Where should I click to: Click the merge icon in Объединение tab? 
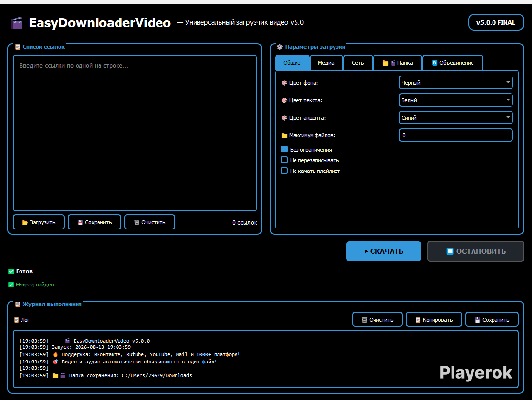click(434, 63)
